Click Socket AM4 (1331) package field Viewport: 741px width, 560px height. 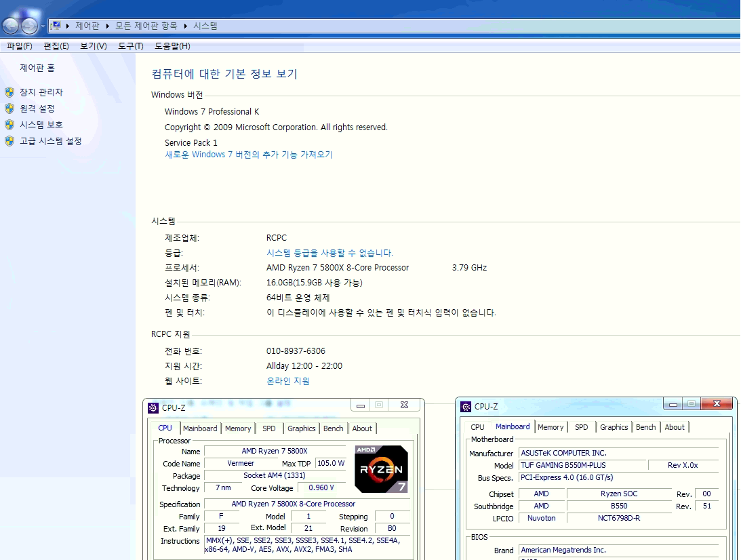coord(274,475)
